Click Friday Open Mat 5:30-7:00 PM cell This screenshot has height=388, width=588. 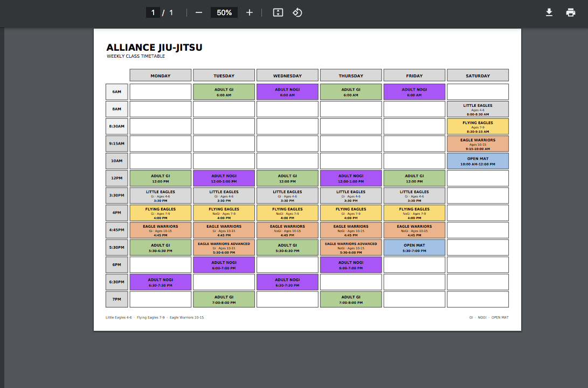click(x=414, y=248)
